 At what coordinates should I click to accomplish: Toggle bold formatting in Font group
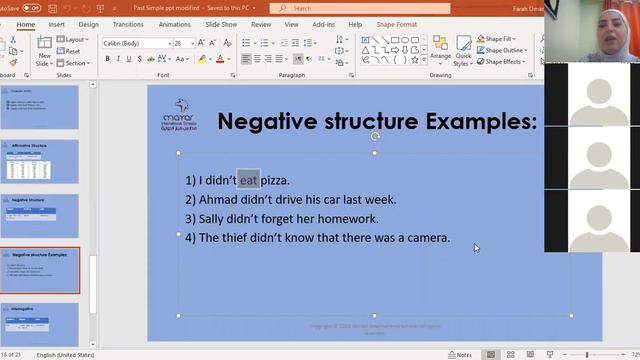coord(107,59)
